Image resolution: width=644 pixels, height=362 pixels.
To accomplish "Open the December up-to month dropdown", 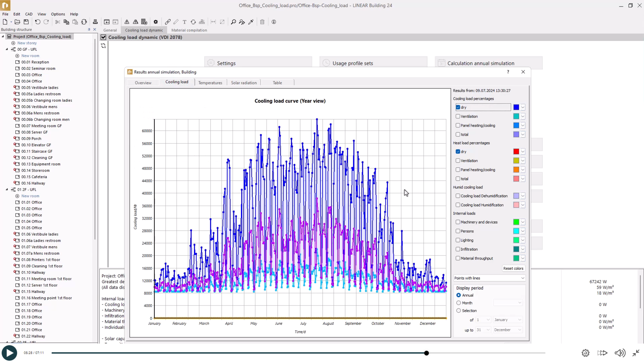I will tap(507, 330).
